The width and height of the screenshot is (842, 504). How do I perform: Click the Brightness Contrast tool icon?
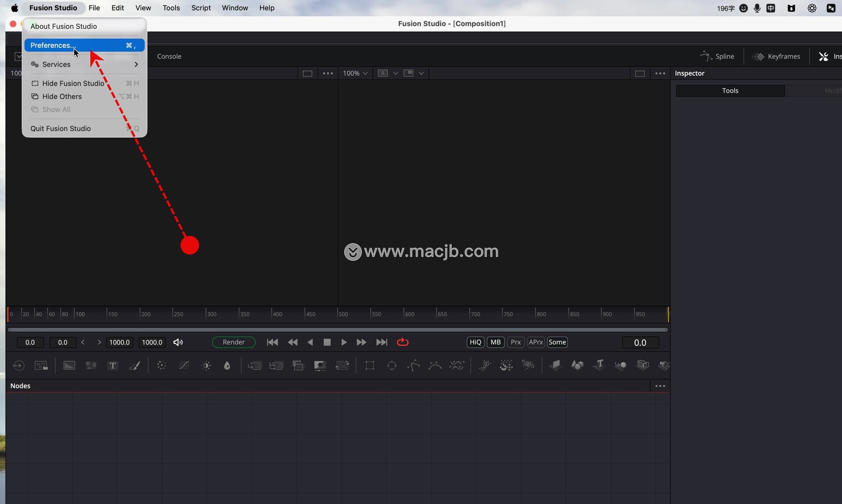pos(206,366)
